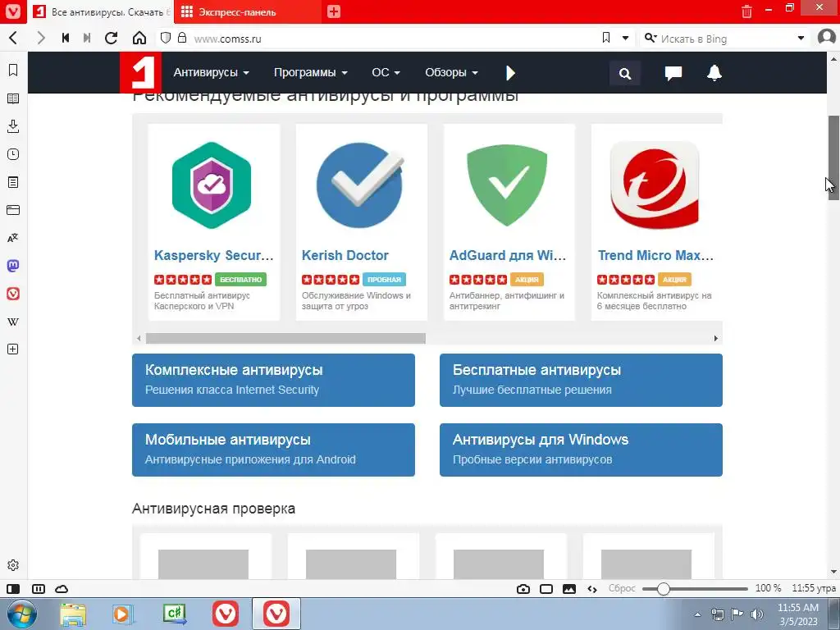
Task: Switch to the Экспресс-панель tab
Action: point(248,11)
